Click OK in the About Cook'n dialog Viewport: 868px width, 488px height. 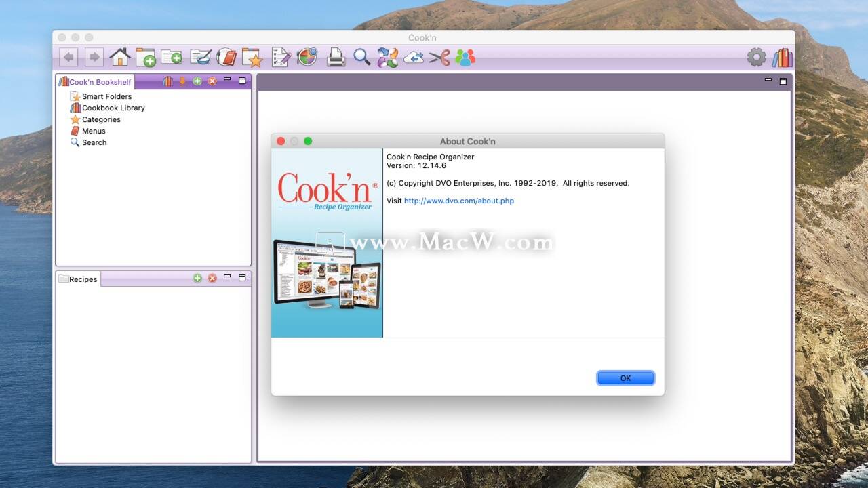pyautogui.click(x=625, y=378)
